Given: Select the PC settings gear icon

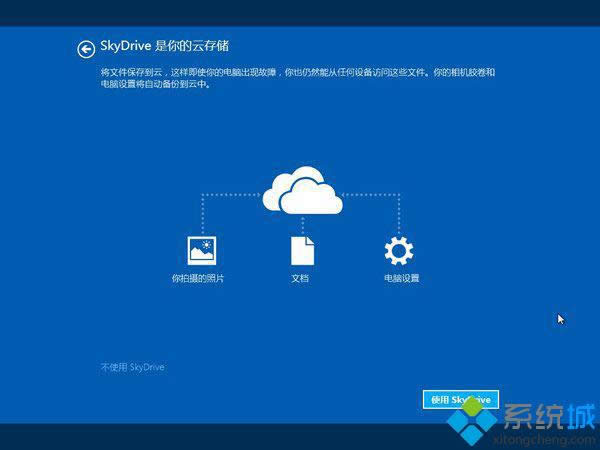Looking at the screenshot, I should click(399, 251).
